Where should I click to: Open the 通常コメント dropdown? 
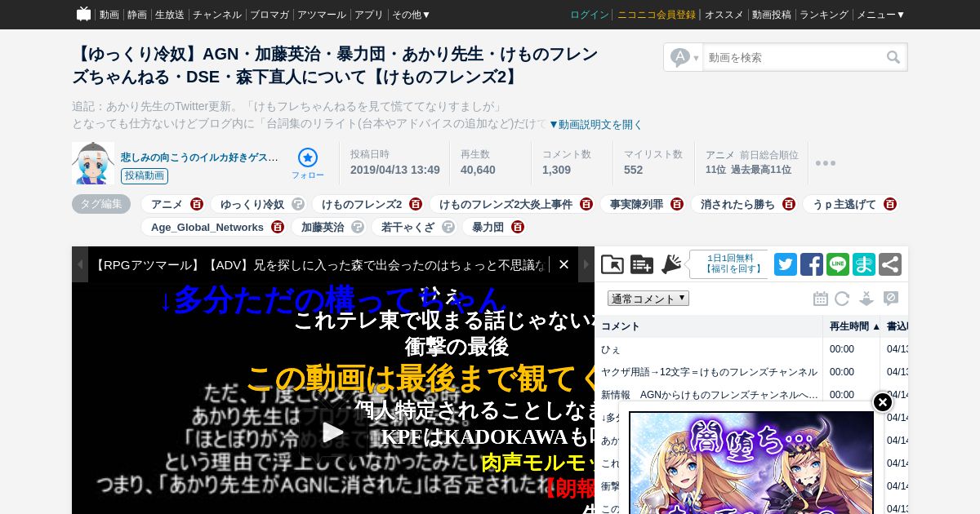[648, 299]
